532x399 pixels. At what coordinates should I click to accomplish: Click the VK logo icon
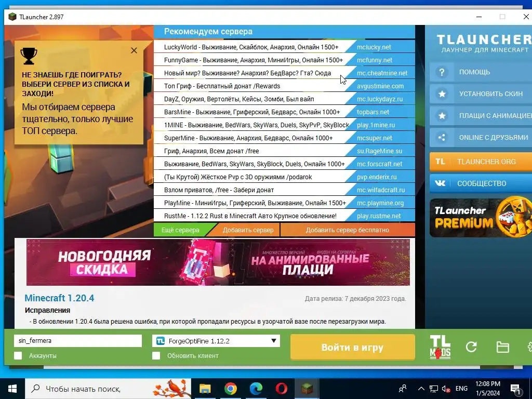[x=440, y=183]
